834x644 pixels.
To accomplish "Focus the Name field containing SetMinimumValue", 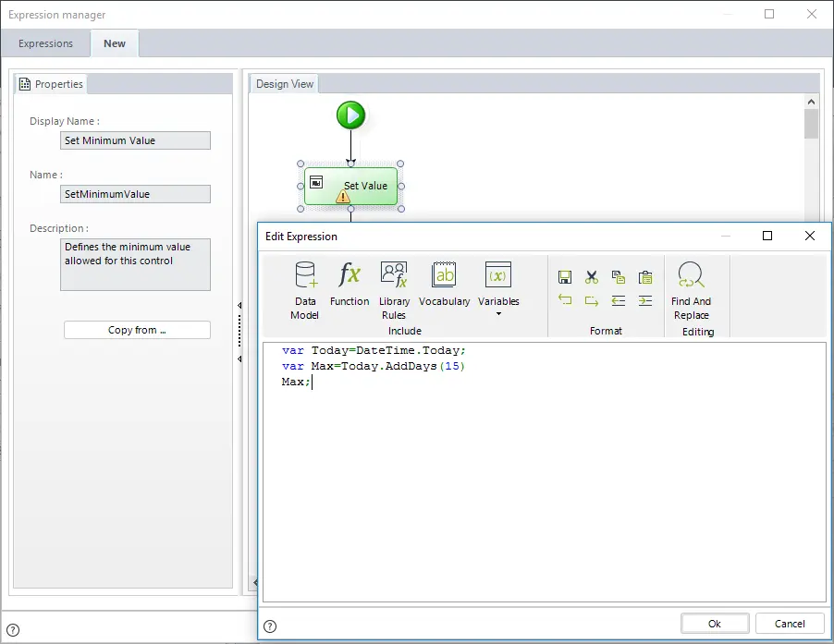I will click(135, 194).
